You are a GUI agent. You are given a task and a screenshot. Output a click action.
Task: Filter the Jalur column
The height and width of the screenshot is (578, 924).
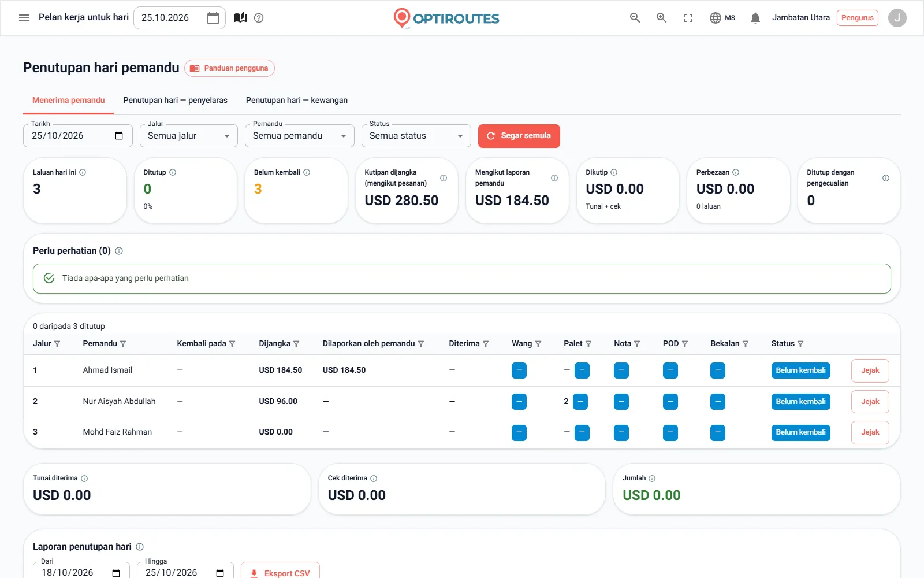[57, 344]
